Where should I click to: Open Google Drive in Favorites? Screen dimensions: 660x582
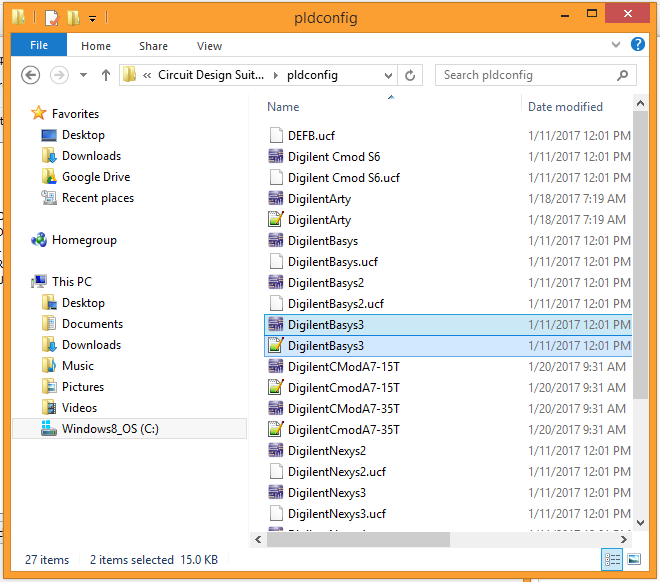(x=96, y=177)
